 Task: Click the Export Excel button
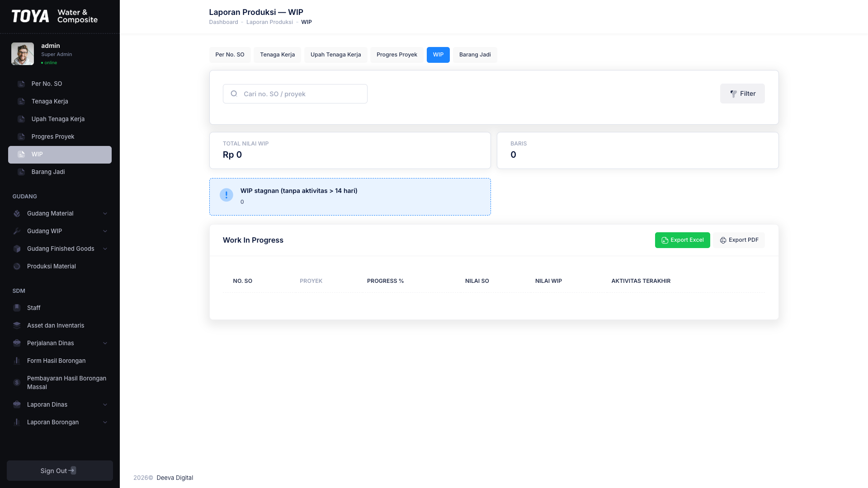click(682, 240)
